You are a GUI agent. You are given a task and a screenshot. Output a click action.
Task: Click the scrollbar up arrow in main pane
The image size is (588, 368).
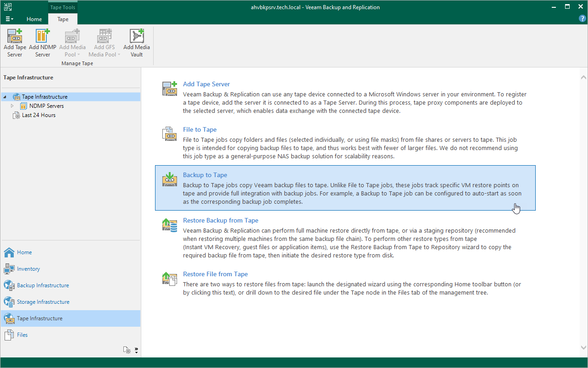coord(583,77)
